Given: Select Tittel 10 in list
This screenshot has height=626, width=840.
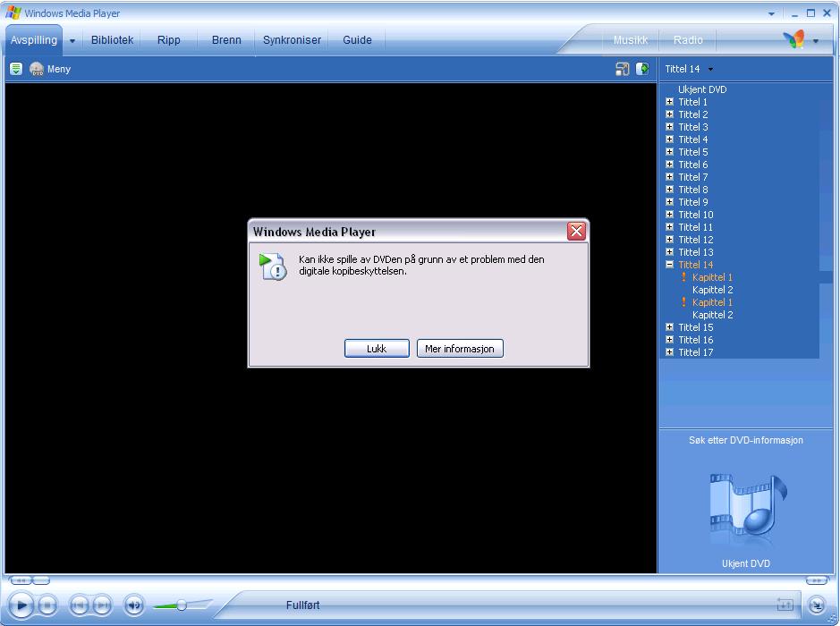Looking at the screenshot, I should (695, 215).
